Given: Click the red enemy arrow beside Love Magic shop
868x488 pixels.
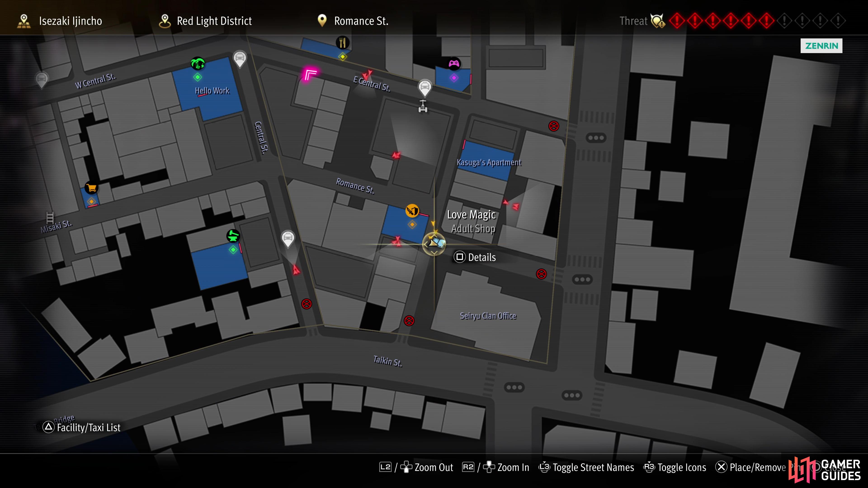Looking at the screenshot, I should pos(397,241).
